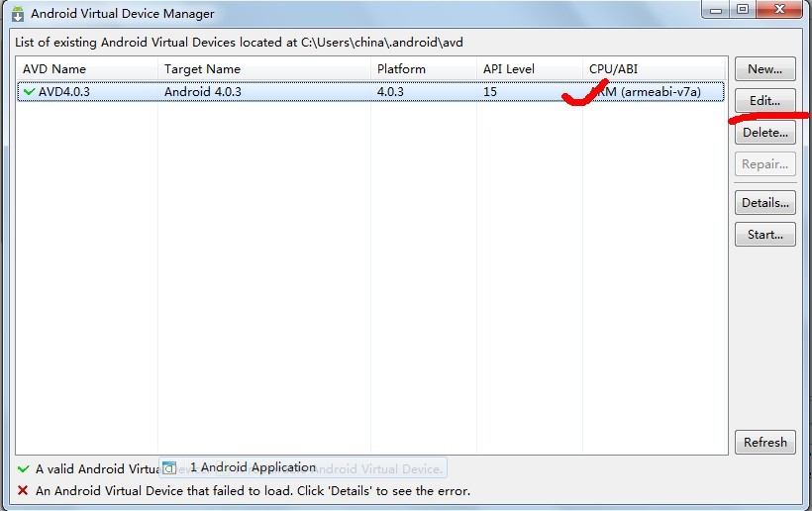This screenshot has height=511, width=812.
Task: Click the ARM (armeabi-v7a) cell
Action: (646, 92)
